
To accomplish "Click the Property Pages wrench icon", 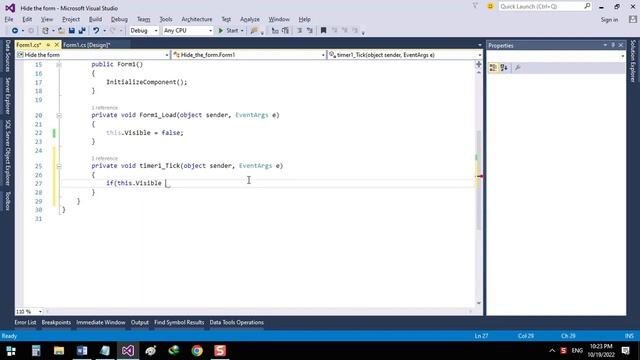I will click(518, 68).
